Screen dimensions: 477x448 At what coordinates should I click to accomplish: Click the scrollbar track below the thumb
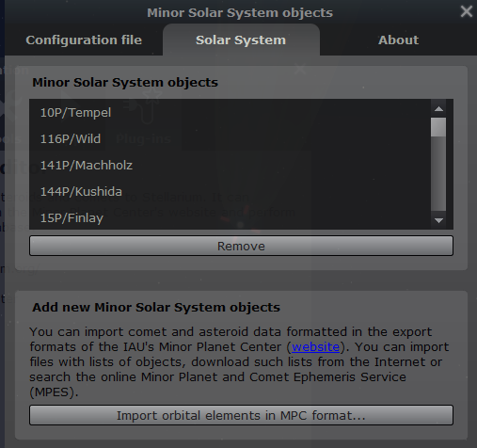(x=438, y=174)
